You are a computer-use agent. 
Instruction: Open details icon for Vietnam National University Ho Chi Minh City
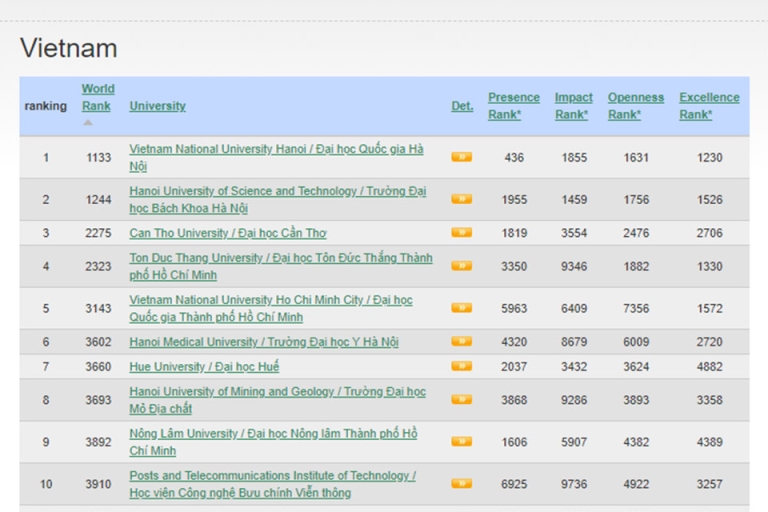click(x=461, y=308)
